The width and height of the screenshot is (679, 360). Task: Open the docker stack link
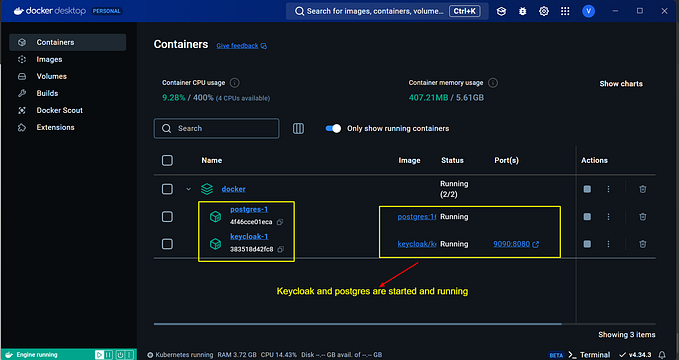(x=233, y=189)
